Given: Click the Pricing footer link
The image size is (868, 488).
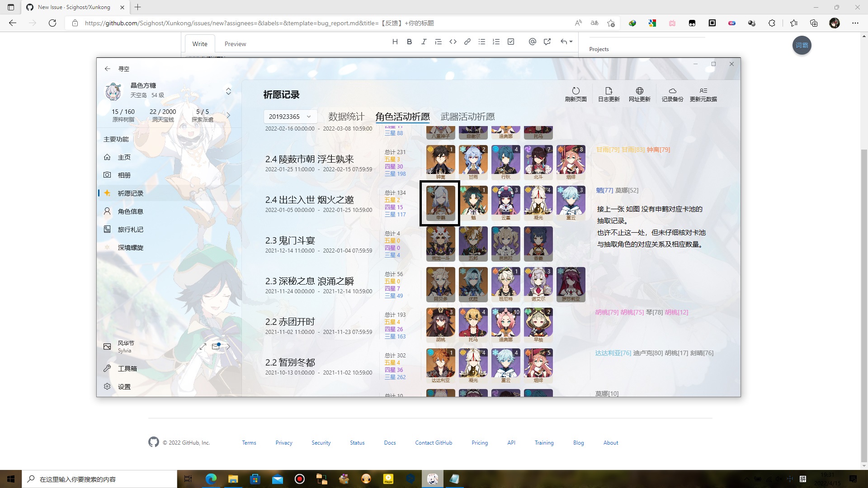Looking at the screenshot, I should [480, 443].
